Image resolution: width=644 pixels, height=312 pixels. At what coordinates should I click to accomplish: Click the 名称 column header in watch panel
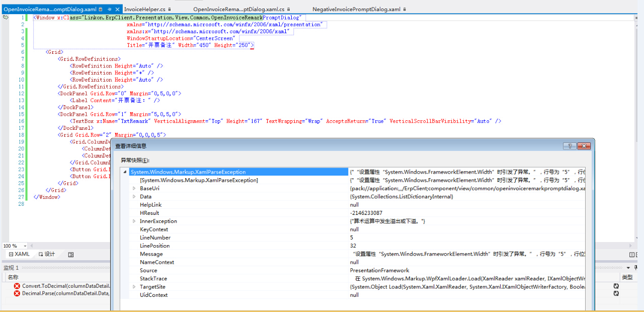click(x=13, y=277)
